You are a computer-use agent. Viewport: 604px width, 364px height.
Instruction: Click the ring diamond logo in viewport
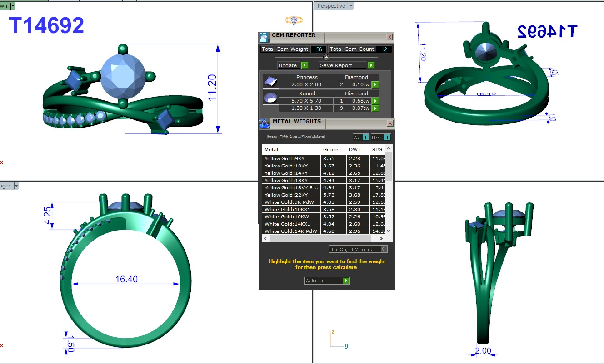click(294, 20)
